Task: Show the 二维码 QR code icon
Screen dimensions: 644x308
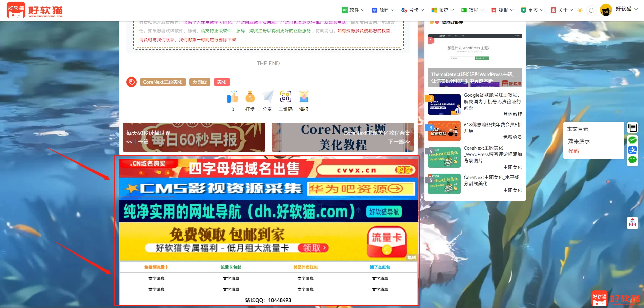Action: [285, 97]
